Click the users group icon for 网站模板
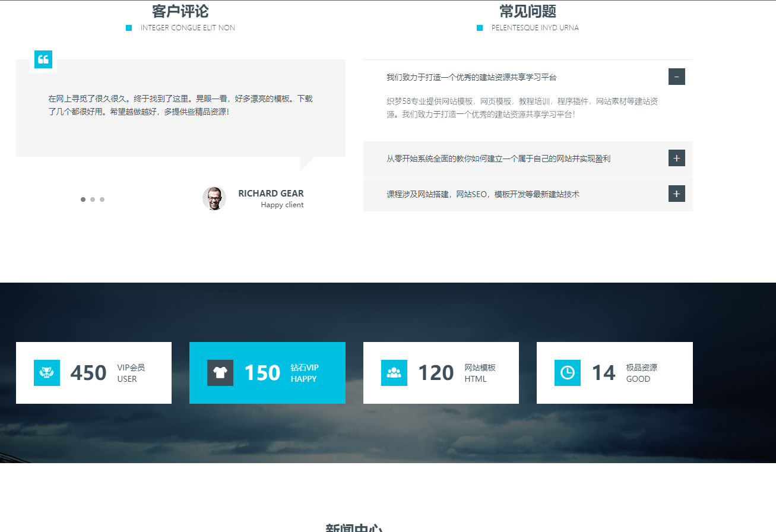Viewport: 776px width, 532px height. 394,373
